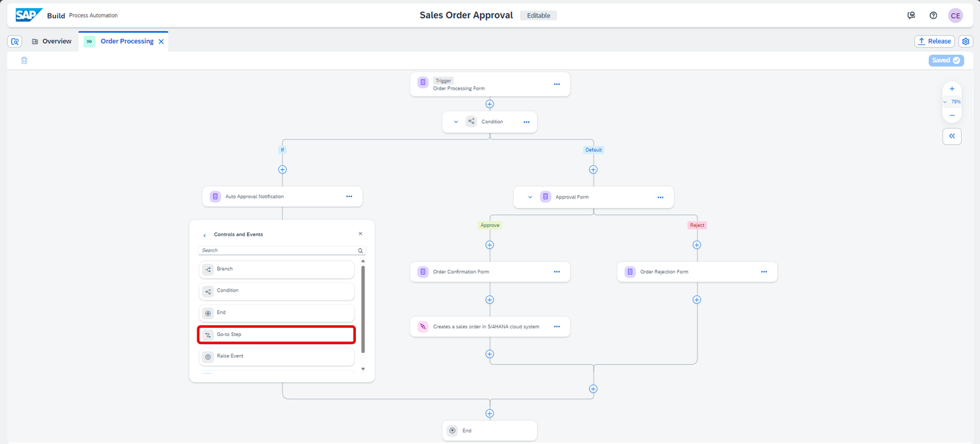Open the zoom percentage dropdown at 79%
The height and width of the screenshot is (444, 980).
951,102
